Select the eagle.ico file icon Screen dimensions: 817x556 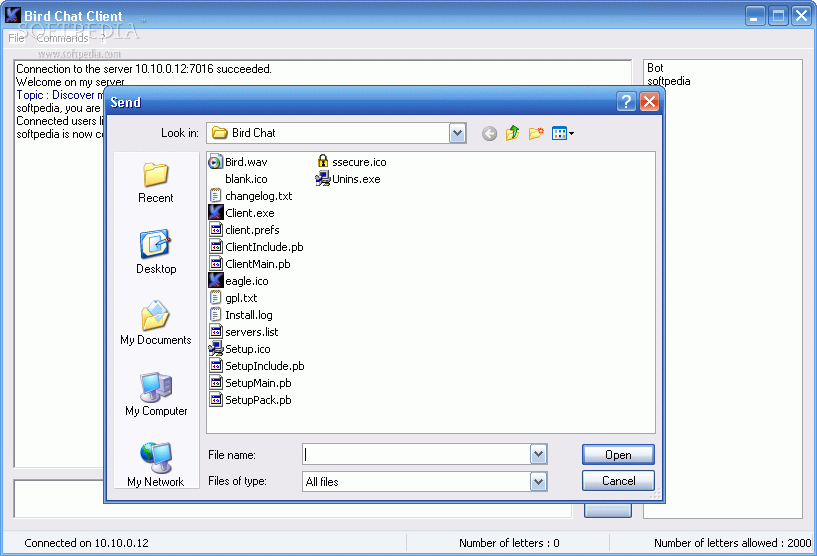(x=215, y=281)
